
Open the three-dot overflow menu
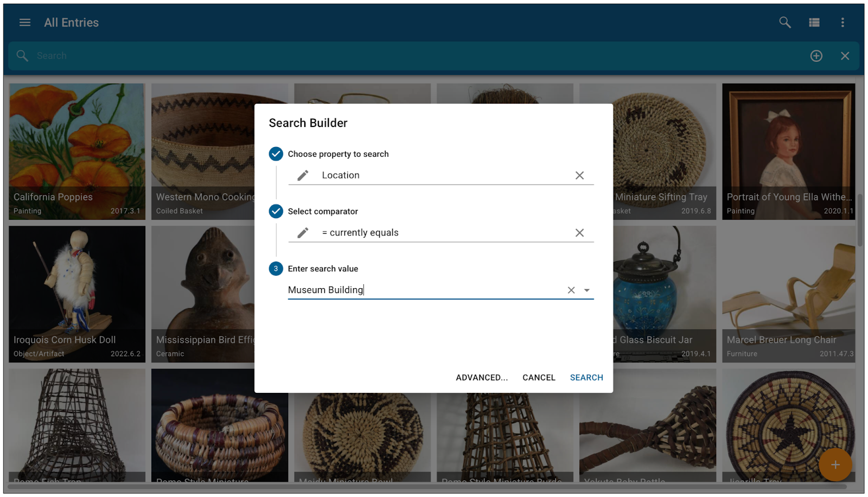843,22
